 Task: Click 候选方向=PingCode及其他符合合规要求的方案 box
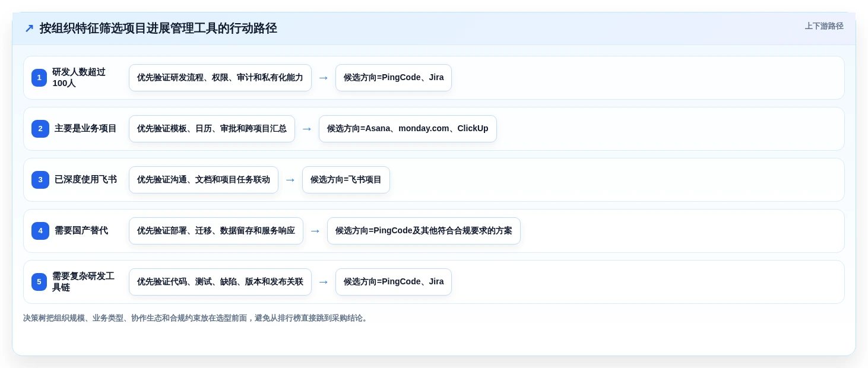pyautogui.click(x=424, y=231)
